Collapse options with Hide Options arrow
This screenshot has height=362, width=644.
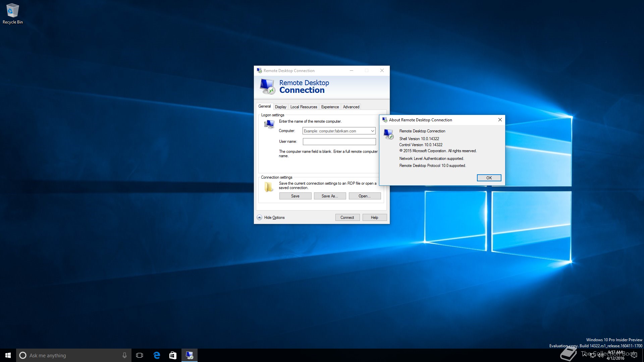point(259,218)
